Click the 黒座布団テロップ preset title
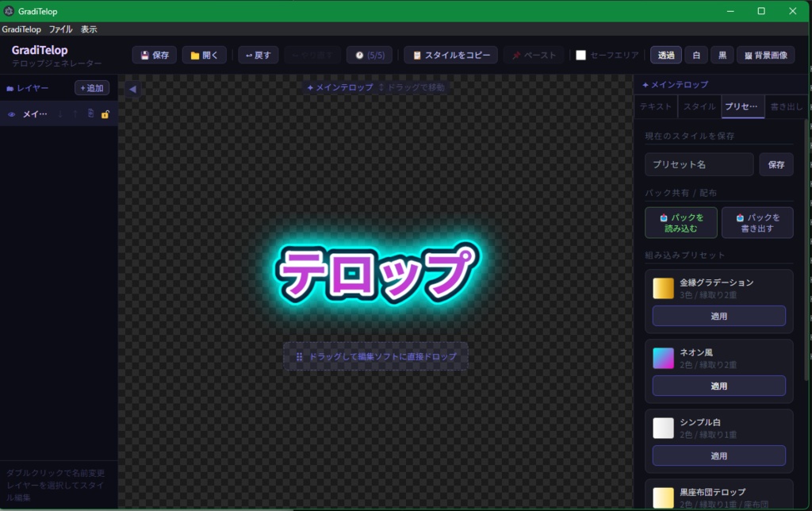Viewport: 812px width, 511px height. tap(713, 492)
